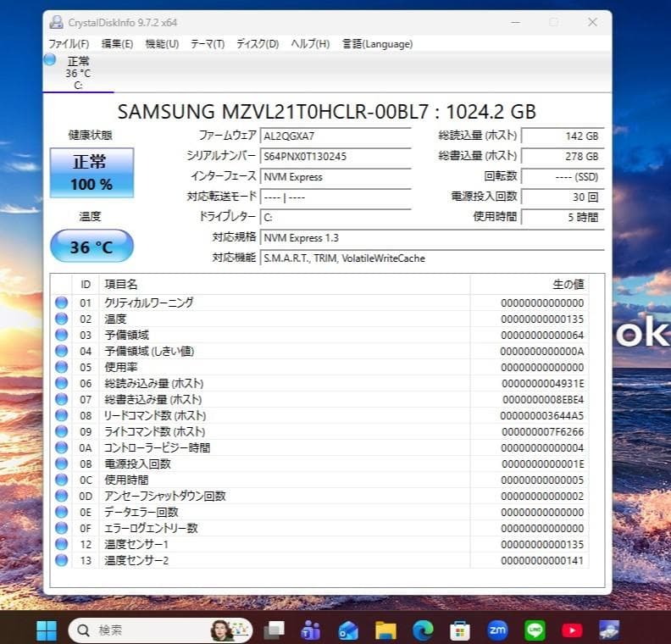Open LINE from the taskbar
The width and height of the screenshot is (671, 644).
coord(535,630)
